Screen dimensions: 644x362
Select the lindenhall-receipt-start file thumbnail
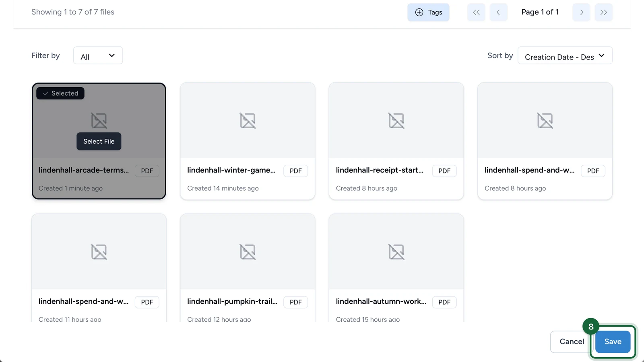click(396, 120)
